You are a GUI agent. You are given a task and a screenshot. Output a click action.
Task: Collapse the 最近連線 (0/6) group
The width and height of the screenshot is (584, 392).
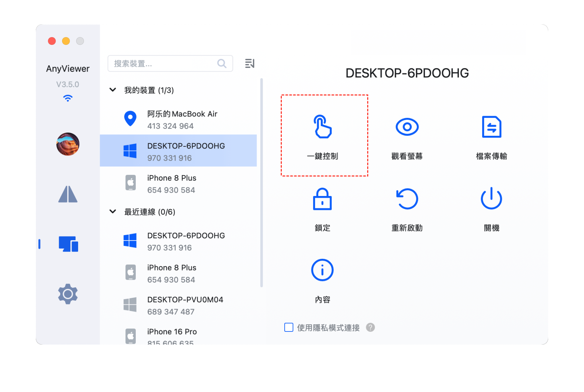click(113, 212)
